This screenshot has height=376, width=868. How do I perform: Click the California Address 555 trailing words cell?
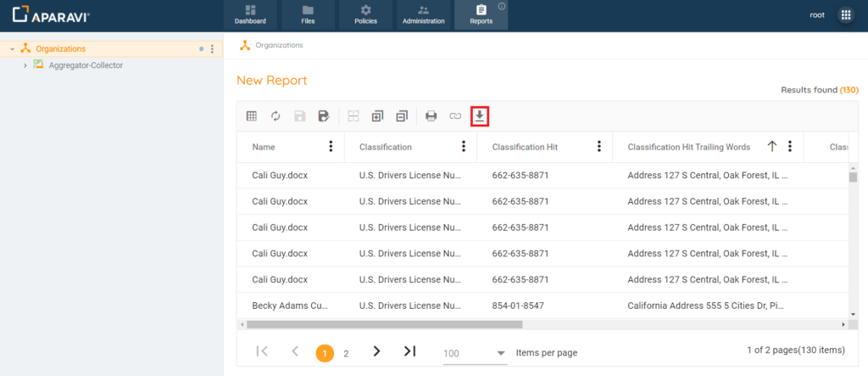tap(706, 306)
